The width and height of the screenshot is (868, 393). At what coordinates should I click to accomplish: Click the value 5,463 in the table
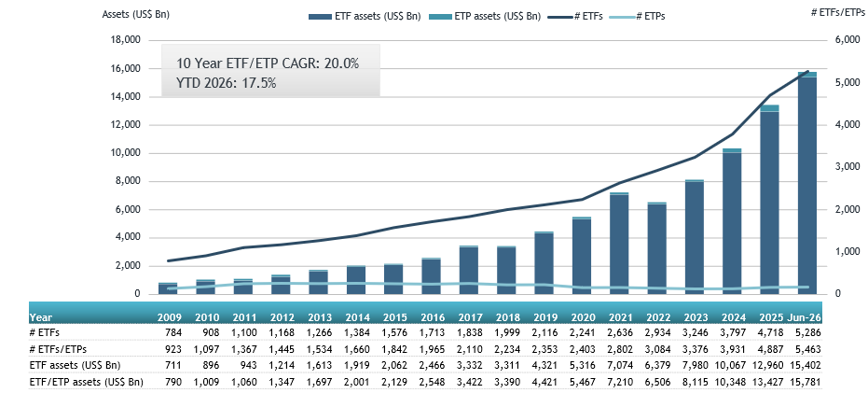click(809, 348)
